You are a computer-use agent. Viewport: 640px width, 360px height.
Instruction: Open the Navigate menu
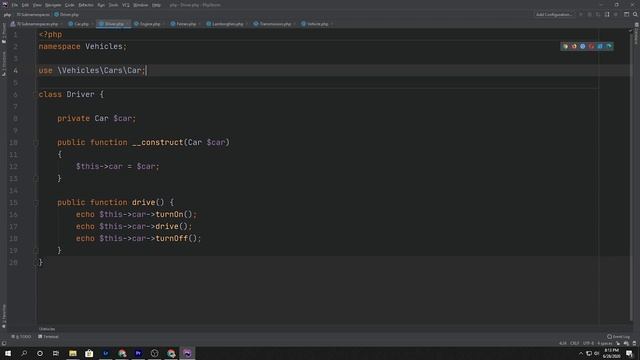click(53, 5)
